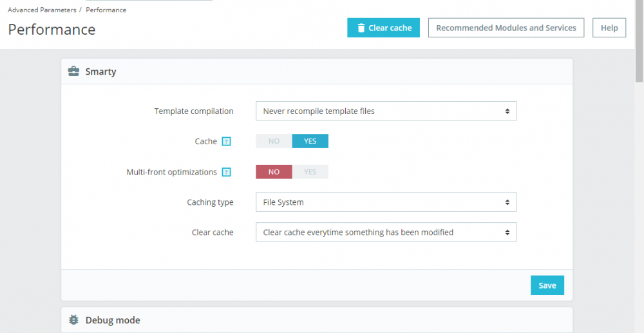Open the Template compilation dropdown
The height and width of the screenshot is (333, 644).
[x=386, y=111]
